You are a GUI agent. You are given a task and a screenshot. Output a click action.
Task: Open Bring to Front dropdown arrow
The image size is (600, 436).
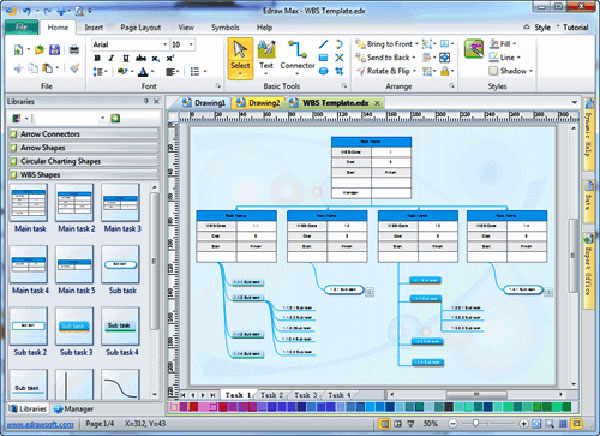point(416,44)
